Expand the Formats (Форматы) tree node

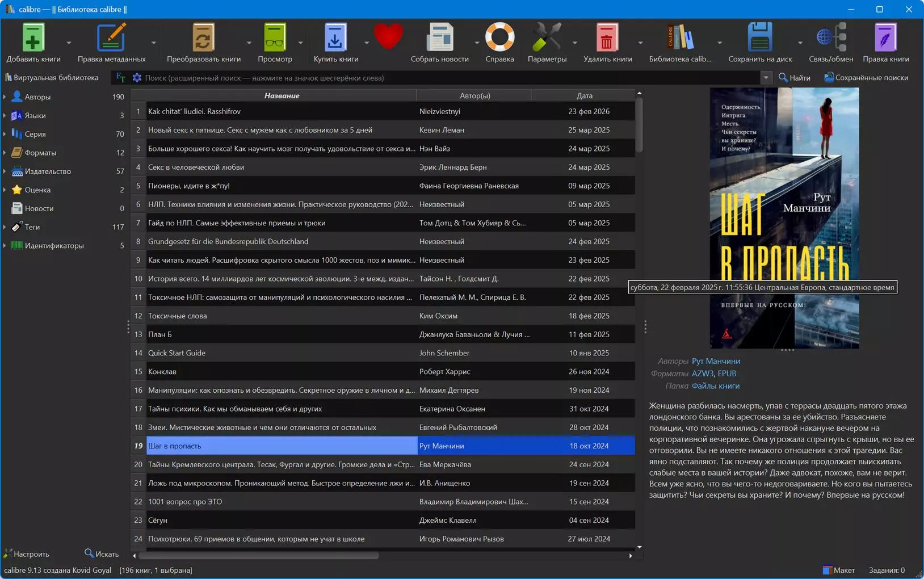tap(5, 153)
